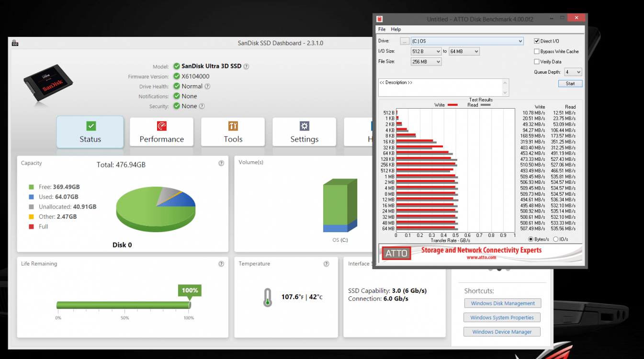Click green check next to Firmware Version
644x359 pixels.
[177, 77]
